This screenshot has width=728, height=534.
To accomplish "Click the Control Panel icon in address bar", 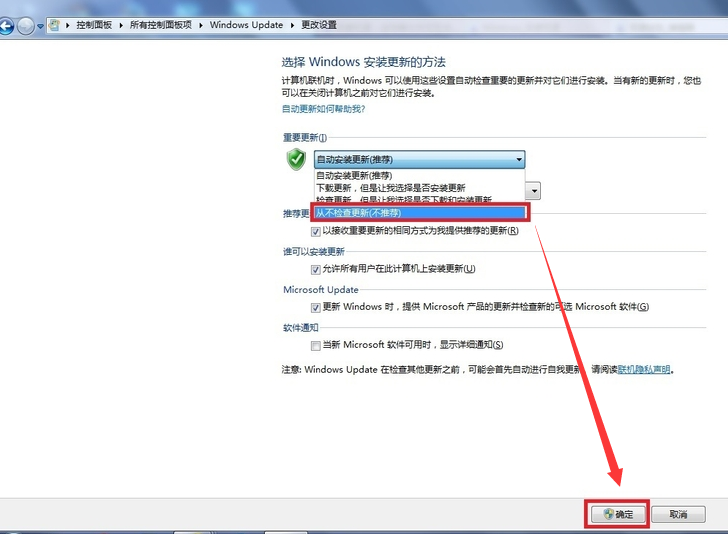I will (x=54, y=25).
